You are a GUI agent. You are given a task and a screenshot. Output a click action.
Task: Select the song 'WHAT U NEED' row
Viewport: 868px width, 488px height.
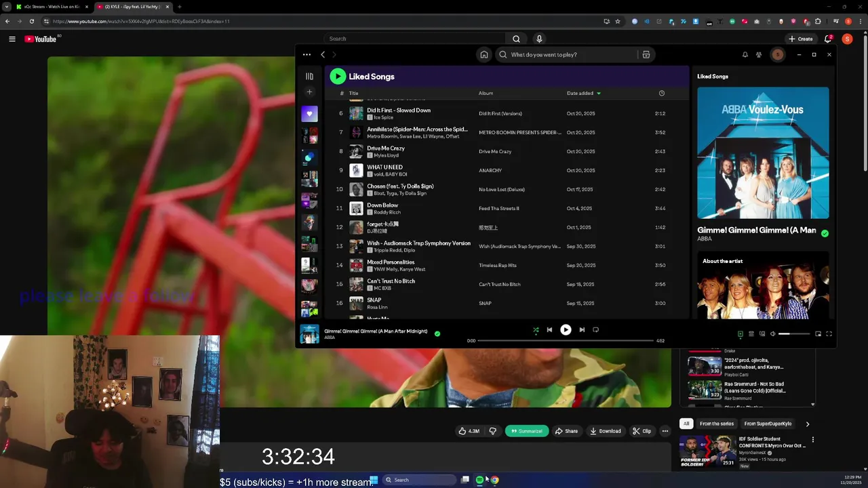point(507,171)
